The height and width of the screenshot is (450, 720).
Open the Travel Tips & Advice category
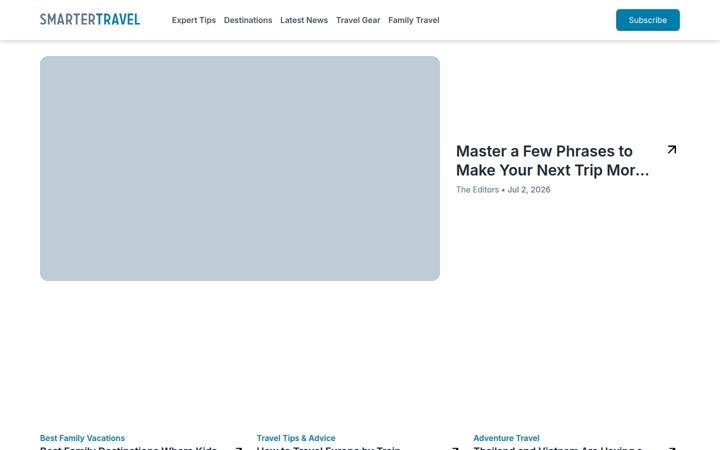(296, 438)
